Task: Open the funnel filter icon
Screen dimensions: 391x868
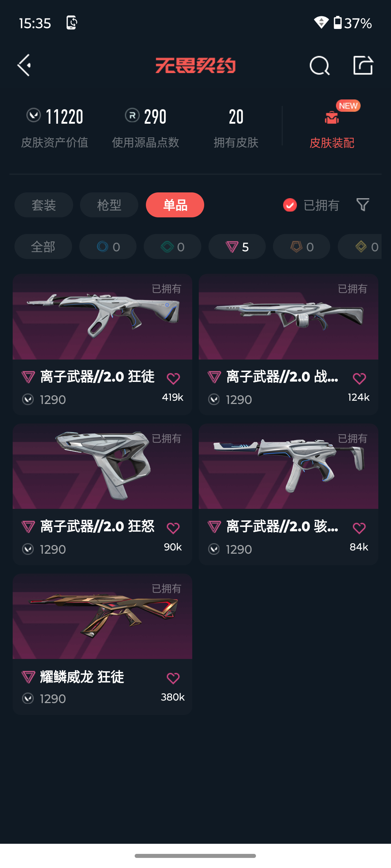Action: pyautogui.click(x=363, y=205)
